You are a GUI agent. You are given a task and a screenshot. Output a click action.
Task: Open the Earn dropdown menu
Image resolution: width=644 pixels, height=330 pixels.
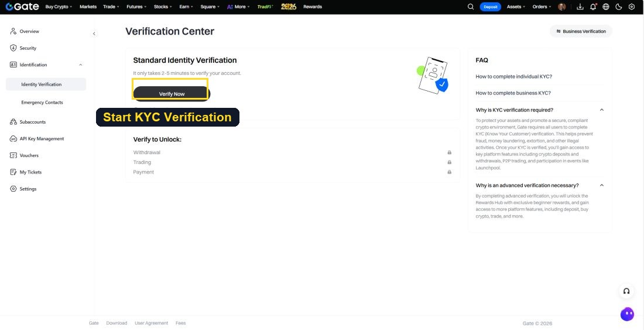[x=186, y=6]
